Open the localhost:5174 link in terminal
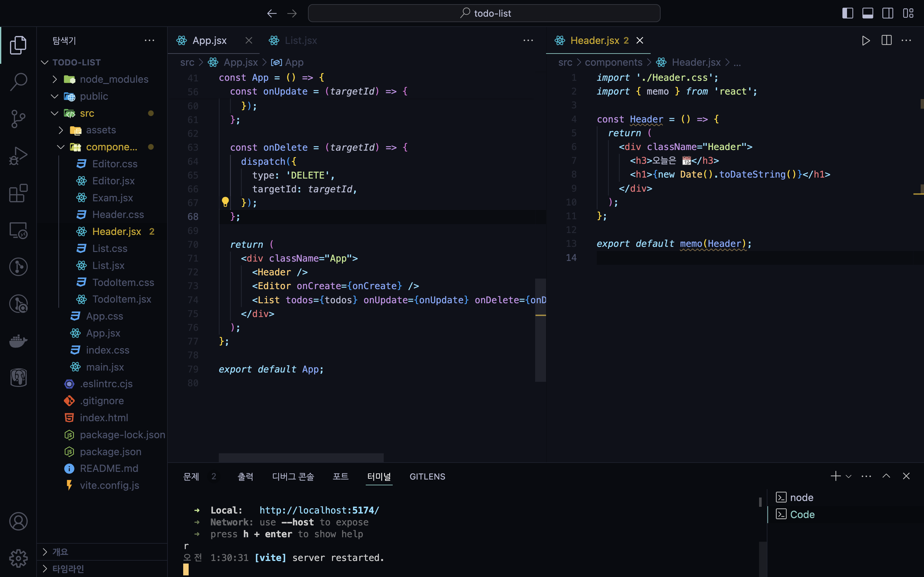 tap(319, 510)
